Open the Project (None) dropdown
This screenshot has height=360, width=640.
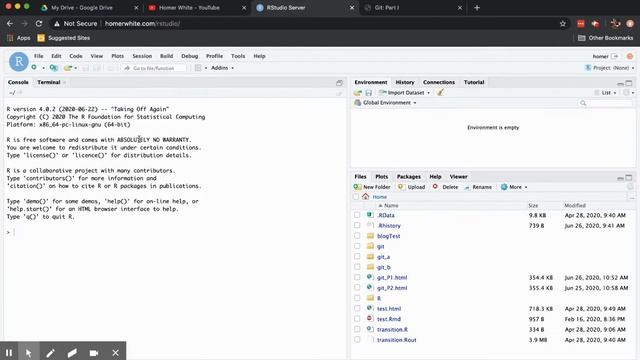coord(609,68)
